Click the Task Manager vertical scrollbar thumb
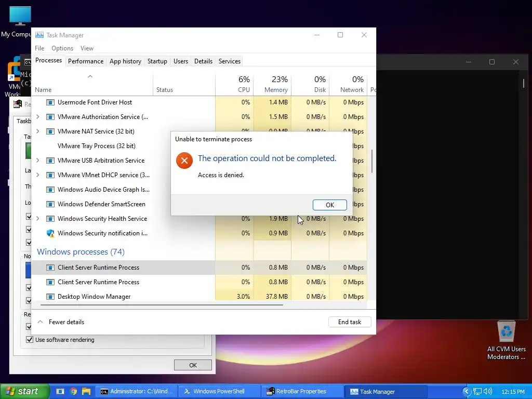This screenshot has height=399, width=532. (372, 162)
